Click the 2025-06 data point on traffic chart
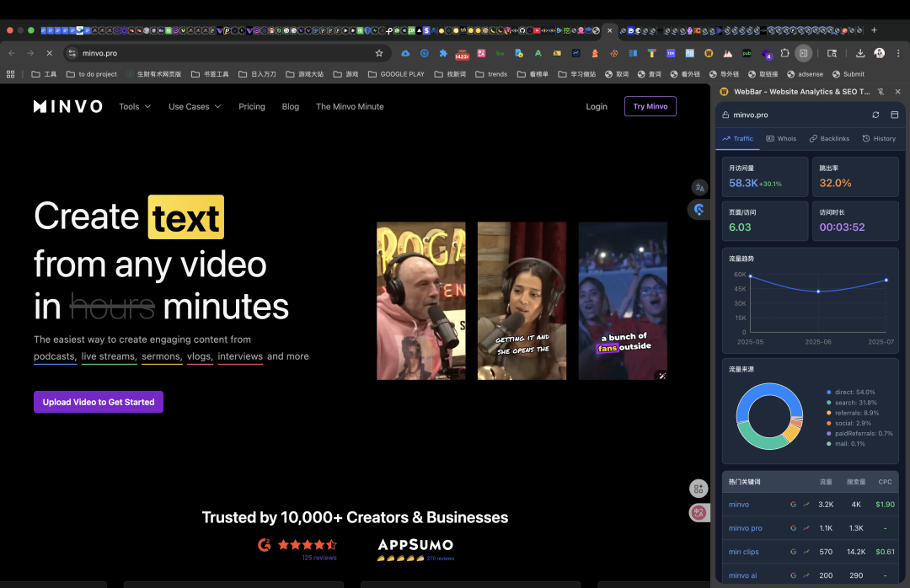This screenshot has width=910, height=588. (x=818, y=291)
